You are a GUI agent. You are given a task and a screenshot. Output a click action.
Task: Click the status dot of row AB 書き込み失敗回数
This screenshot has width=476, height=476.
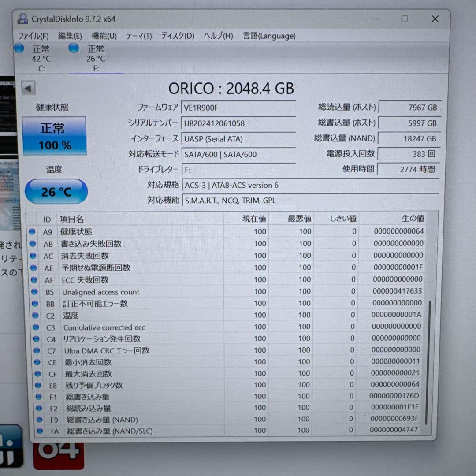pos(33,243)
